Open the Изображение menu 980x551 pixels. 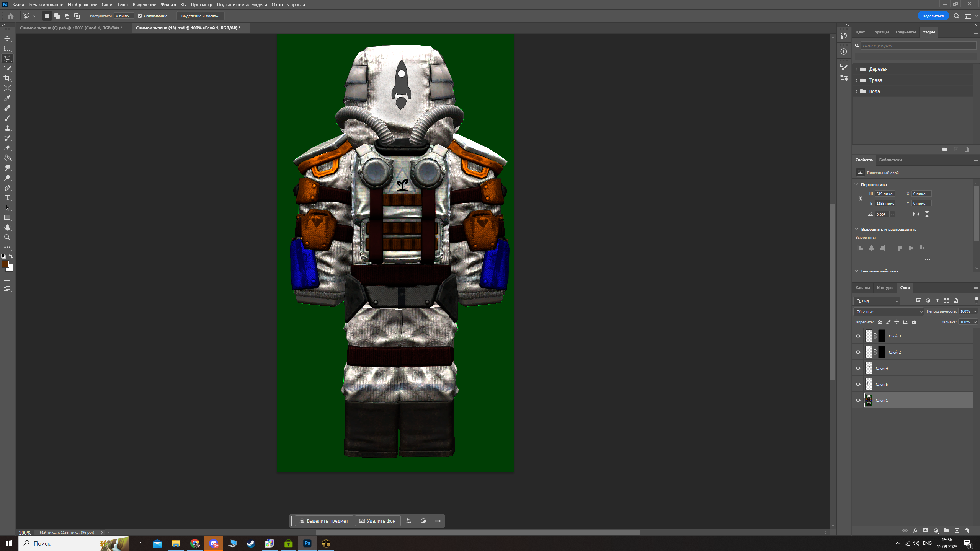pyautogui.click(x=82, y=5)
